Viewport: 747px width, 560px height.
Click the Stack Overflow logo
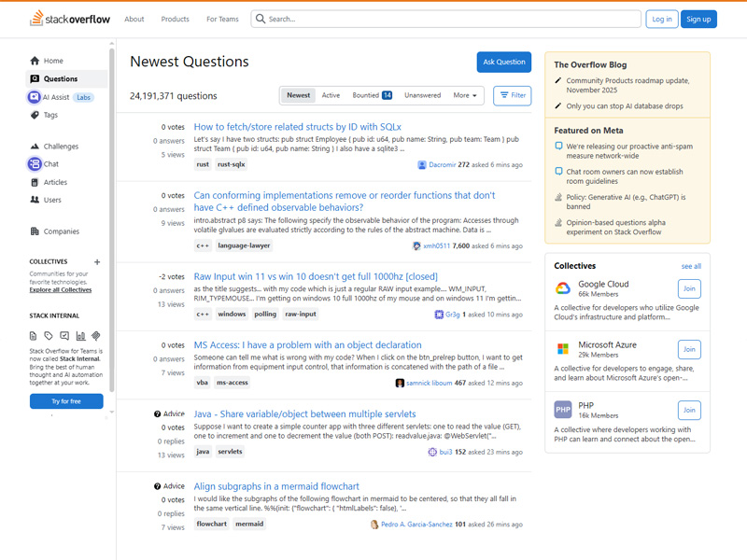[x=70, y=18]
